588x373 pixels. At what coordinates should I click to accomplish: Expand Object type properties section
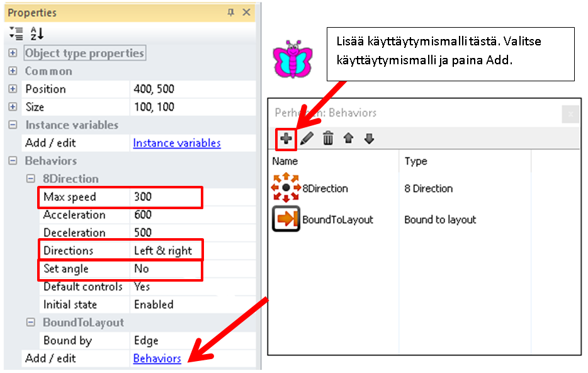[13, 54]
